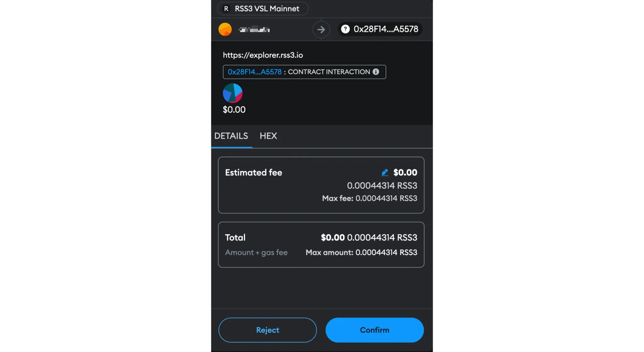Select the DETAILS tab
644x352 pixels.
(x=231, y=136)
